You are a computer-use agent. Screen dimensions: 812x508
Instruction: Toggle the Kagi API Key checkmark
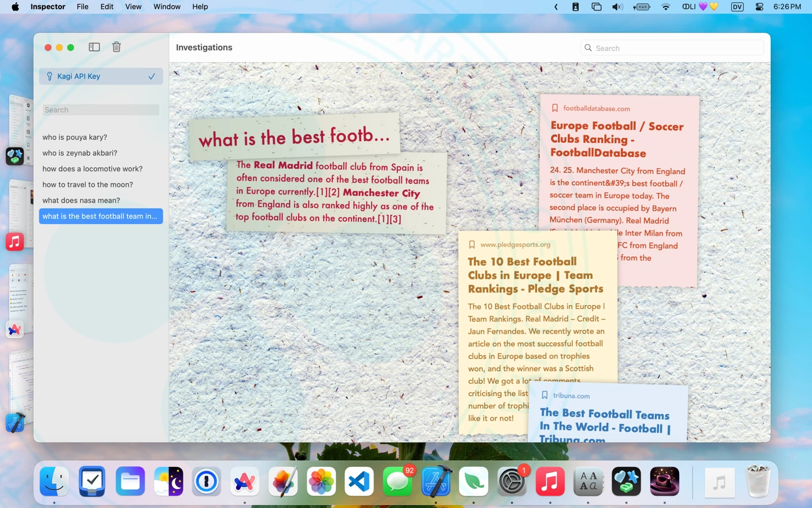pyautogui.click(x=151, y=77)
